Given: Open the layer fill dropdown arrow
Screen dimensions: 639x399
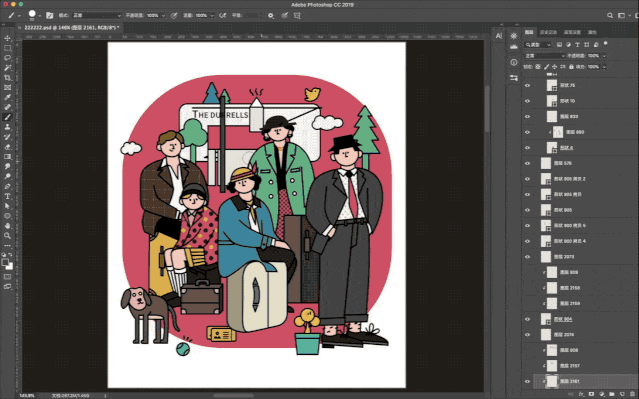Looking at the screenshot, I should point(604,66).
